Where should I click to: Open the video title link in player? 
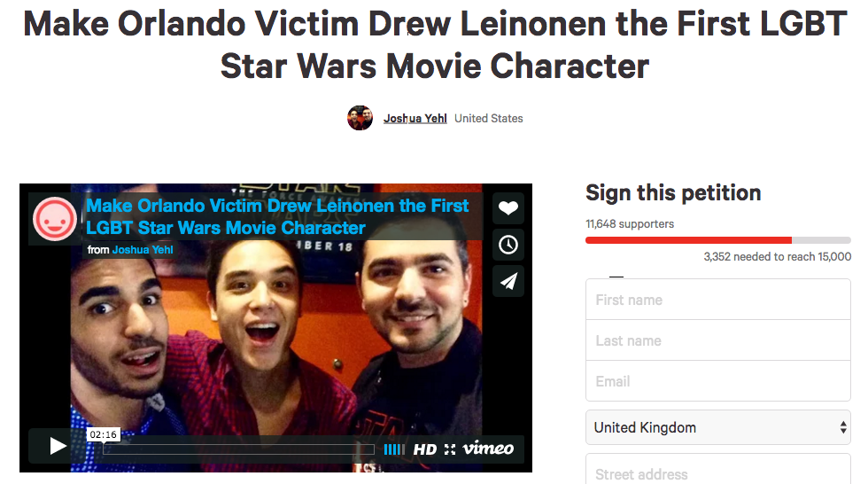(x=276, y=216)
